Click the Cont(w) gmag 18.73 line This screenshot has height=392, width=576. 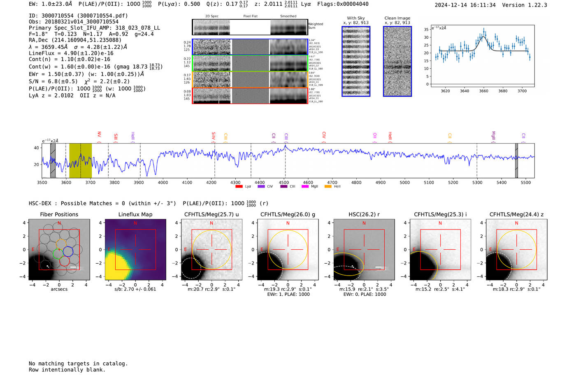96,67
